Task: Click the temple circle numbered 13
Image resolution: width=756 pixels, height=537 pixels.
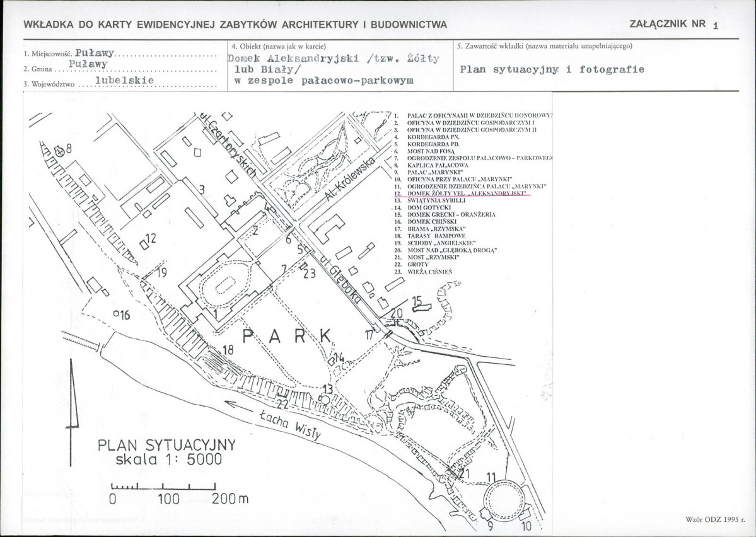Action: (x=325, y=400)
